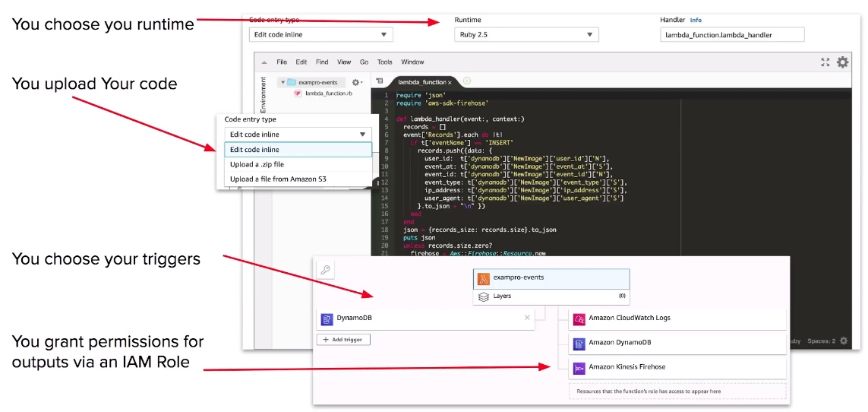Click the DynamoDB trigger icon
This screenshot has height=412, width=868.
coord(327,319)
